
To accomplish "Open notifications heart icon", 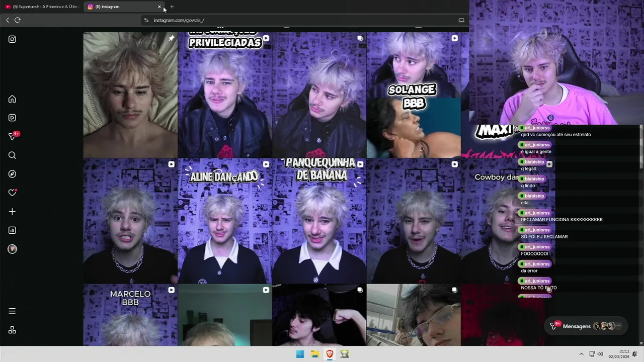I will (x=13, y=193).
